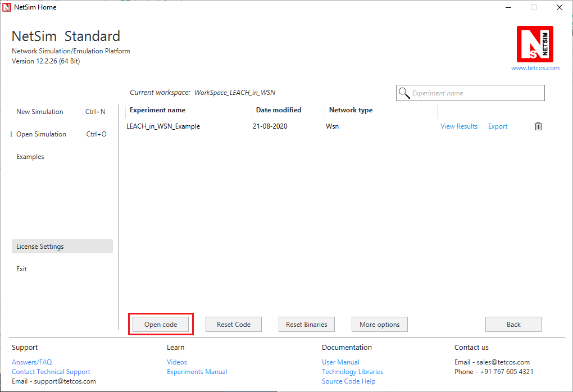Minimize the NetSim Home window
This screenshot has height=392, width=573.
tap(508, 7)
